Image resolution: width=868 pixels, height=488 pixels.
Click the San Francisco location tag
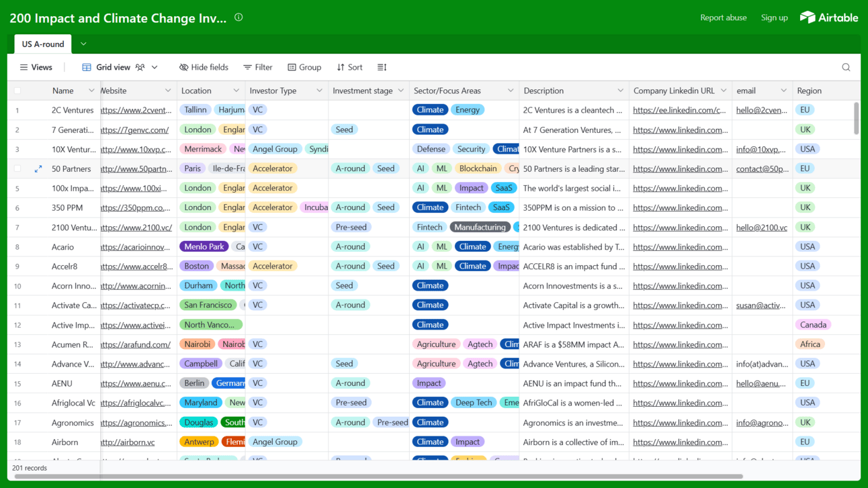point(208,305)
